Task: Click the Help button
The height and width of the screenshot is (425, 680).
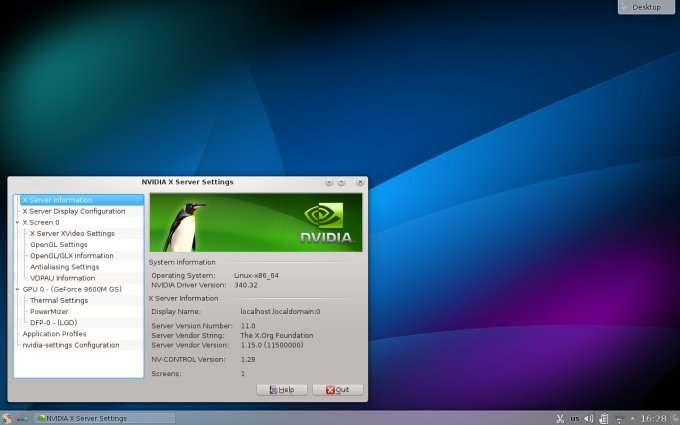Action: [x=282, y=390]
